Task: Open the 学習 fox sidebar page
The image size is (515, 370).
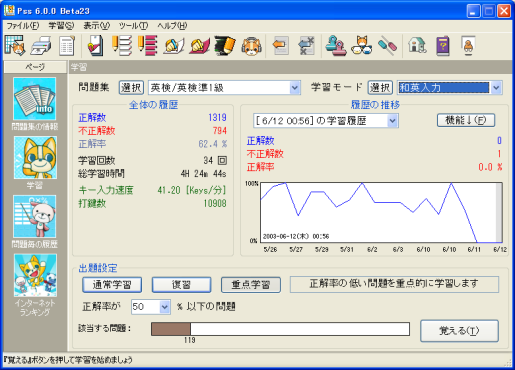Action: (35, 163)
